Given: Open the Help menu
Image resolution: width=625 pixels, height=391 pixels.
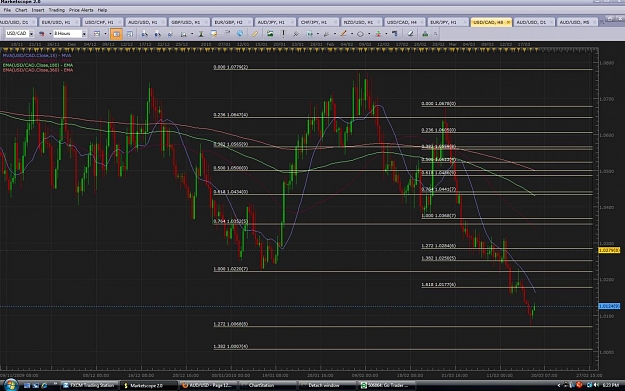Looking at the screenshot, I should tap(102, 10).
